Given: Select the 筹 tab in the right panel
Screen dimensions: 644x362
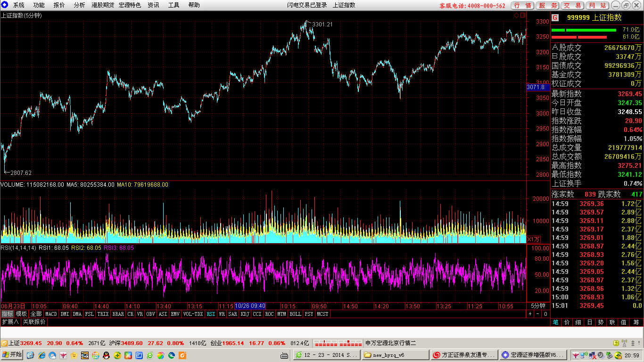Looking at the screenshot, I should 636,322.
